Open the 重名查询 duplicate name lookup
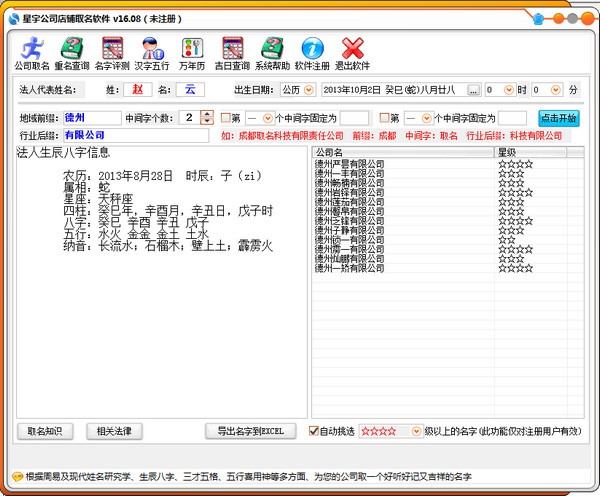This screenshot has height=496, width=600. [x=72, y=54]
